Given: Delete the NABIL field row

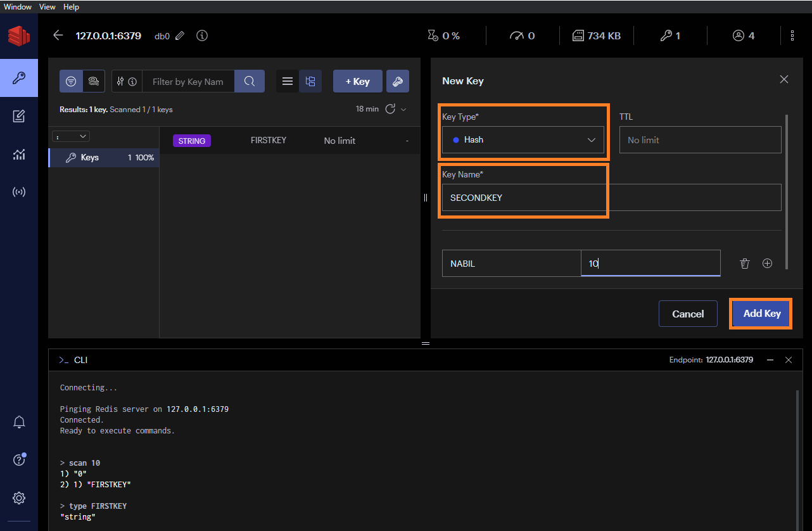Looking at the screenshot, I should [745, 264].
